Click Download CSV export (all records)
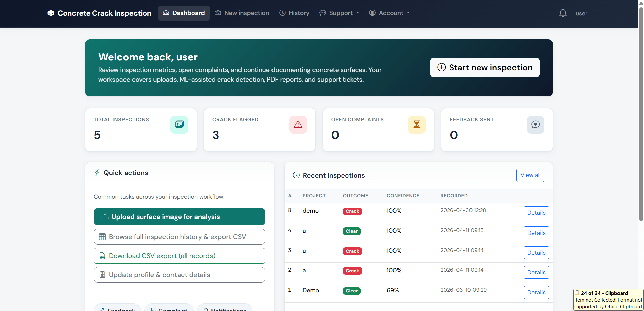644x311 pixels. 180,256
